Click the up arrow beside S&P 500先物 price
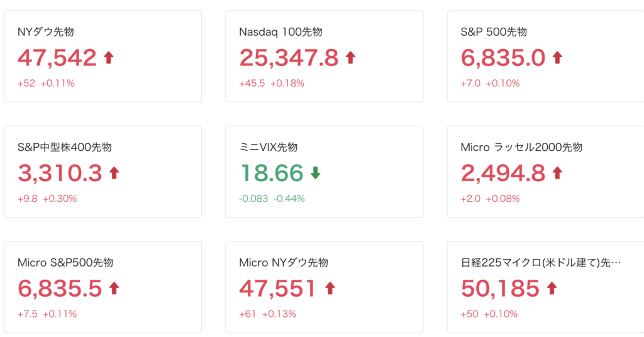The height and width of the screenshot is (337, 644). pos(557,58)
